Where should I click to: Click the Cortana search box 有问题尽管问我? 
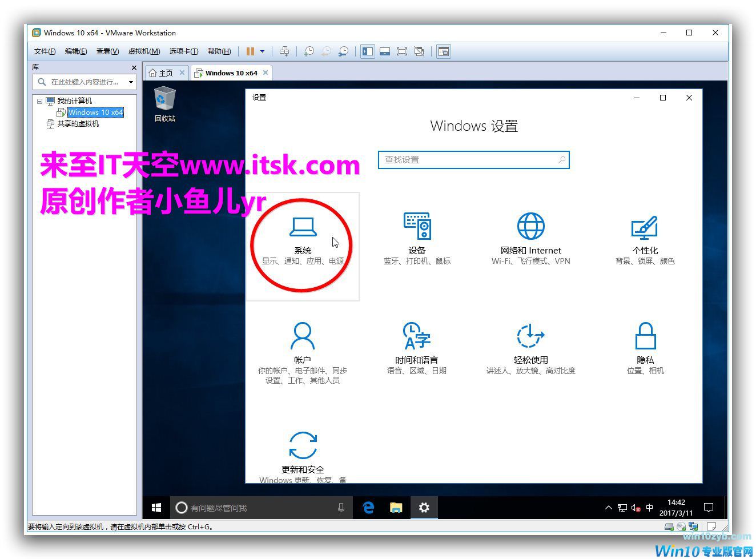[x=262, y=508]
